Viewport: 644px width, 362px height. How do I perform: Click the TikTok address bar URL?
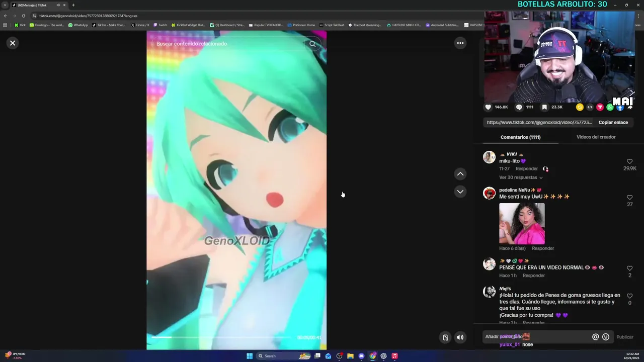[88, 16]
